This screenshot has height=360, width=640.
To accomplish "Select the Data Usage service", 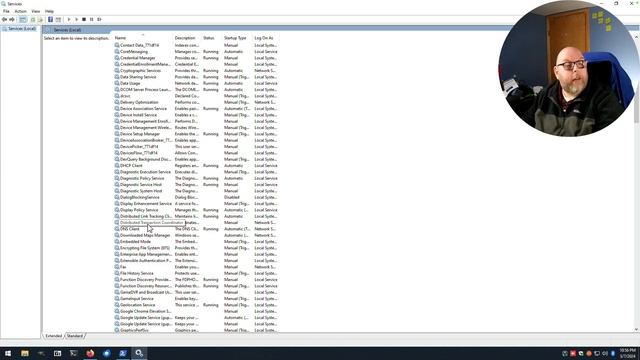I will (x=196, y=83).
